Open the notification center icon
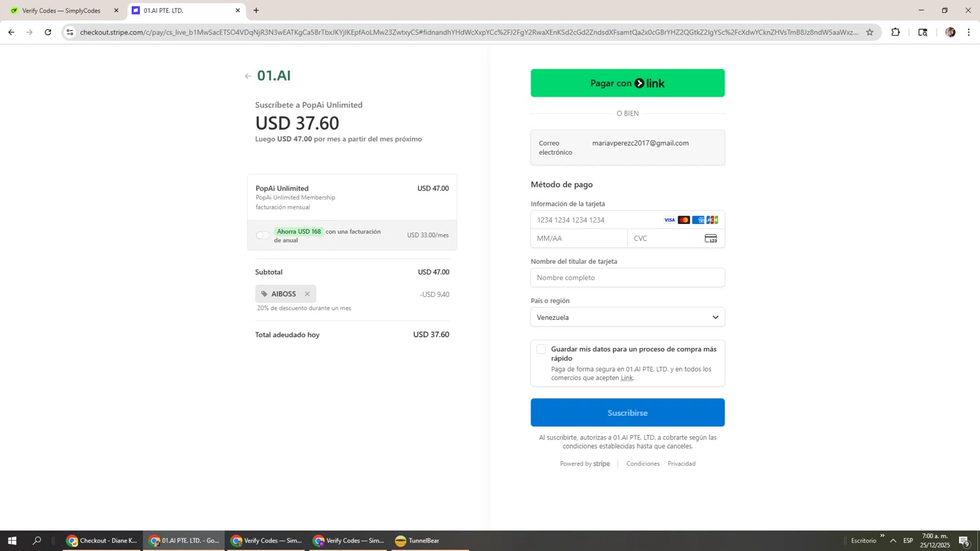 964,541
